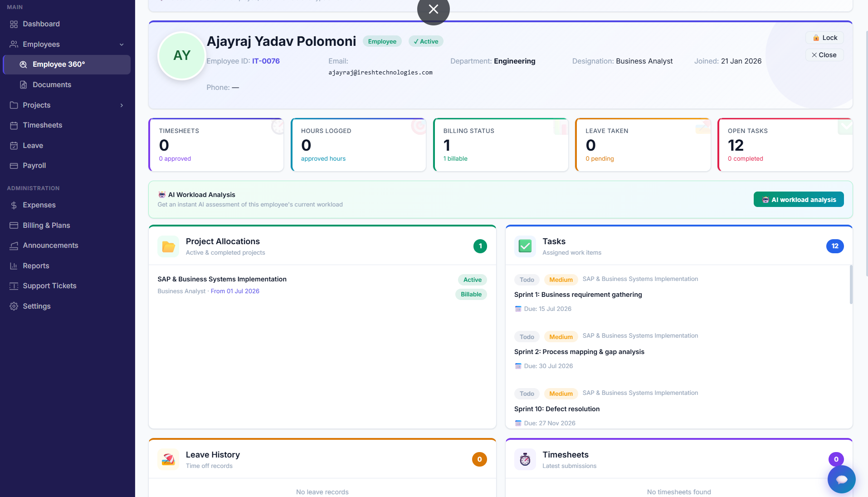Image resolution: width=868 pixels, height=497 pixels.
Task: Click the Employee 360° search-person icon
Action: pos(24,64)
